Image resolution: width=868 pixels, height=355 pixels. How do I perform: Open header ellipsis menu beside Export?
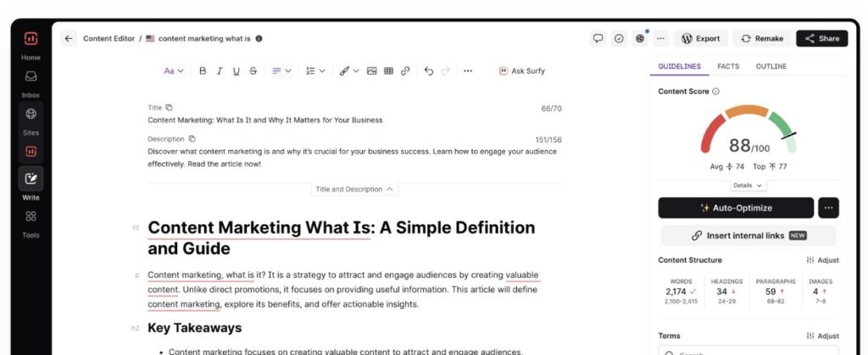point(660,39)
